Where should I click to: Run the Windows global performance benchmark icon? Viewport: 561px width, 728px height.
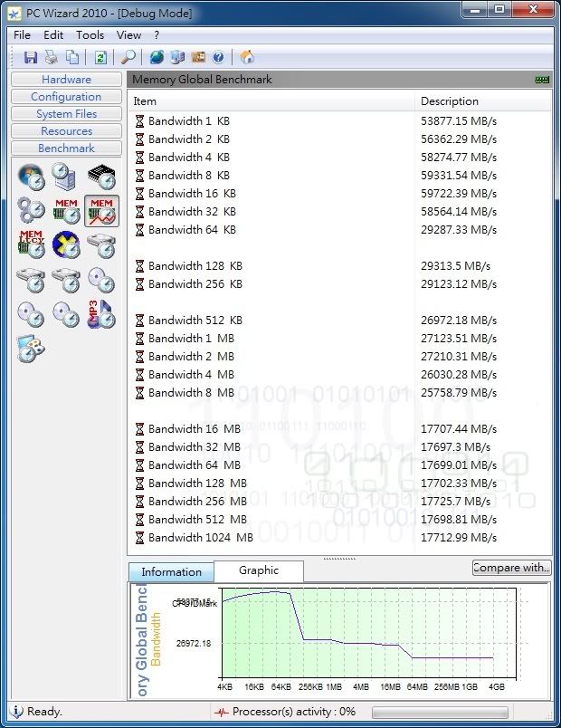[31, 177]
